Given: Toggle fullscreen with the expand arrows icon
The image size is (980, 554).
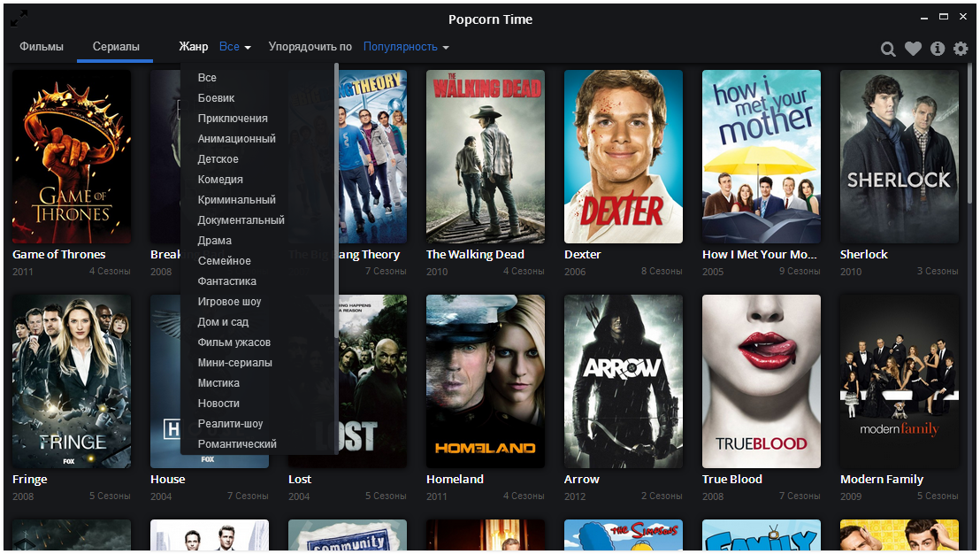Looking at the screenshot, I should 19,19.
